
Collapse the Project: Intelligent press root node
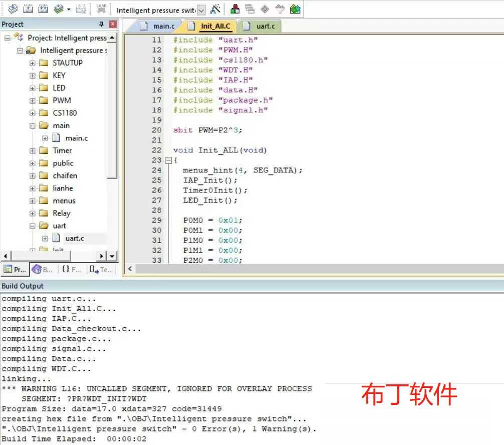point(7,38)
